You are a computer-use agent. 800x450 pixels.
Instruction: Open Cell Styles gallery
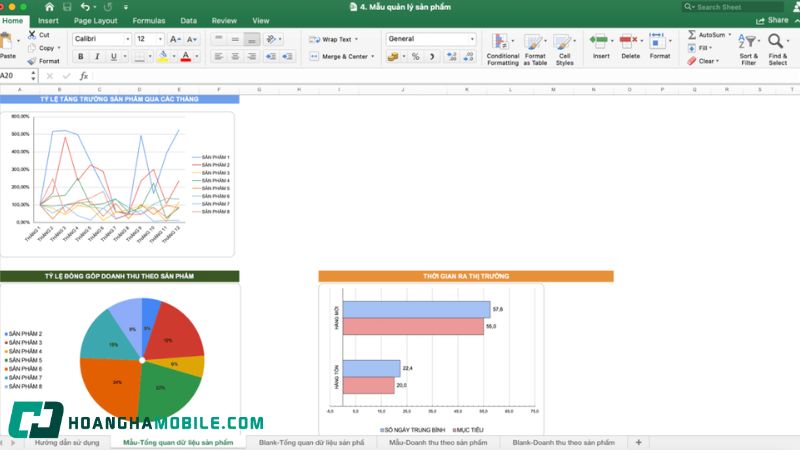(564, 49)
